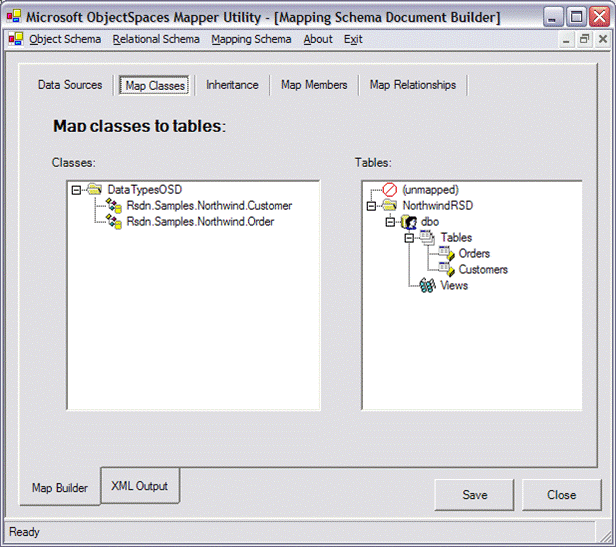Collapse the NorthwindRSD tree node
This screenshot has width=616, height=547.
tap(372, 205)
